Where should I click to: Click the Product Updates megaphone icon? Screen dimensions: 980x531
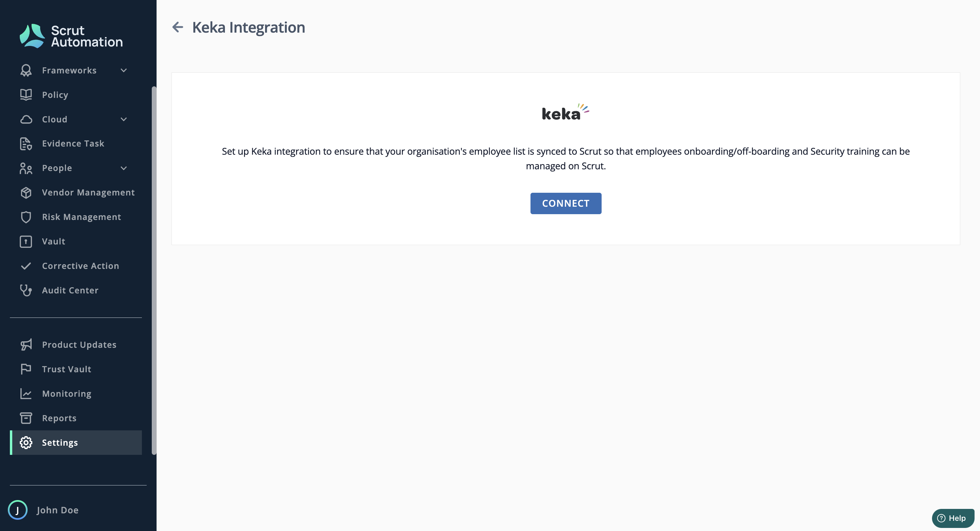pos(26,345)
